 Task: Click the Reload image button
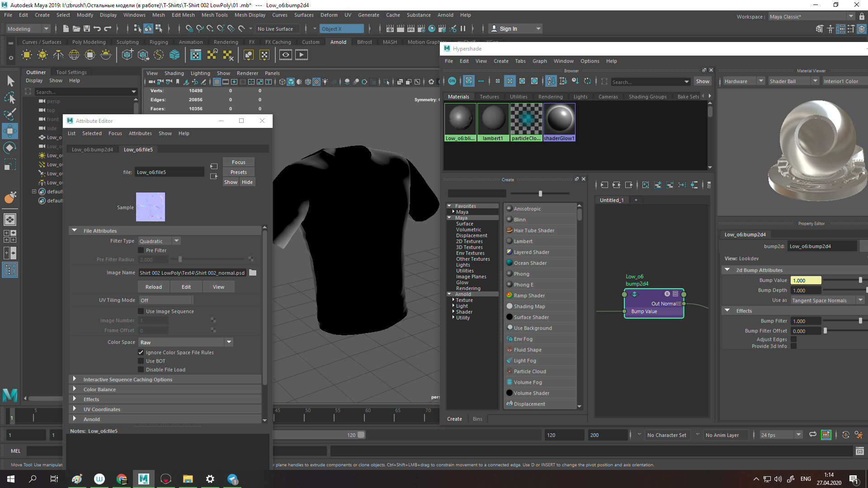(x=154, y=287)
